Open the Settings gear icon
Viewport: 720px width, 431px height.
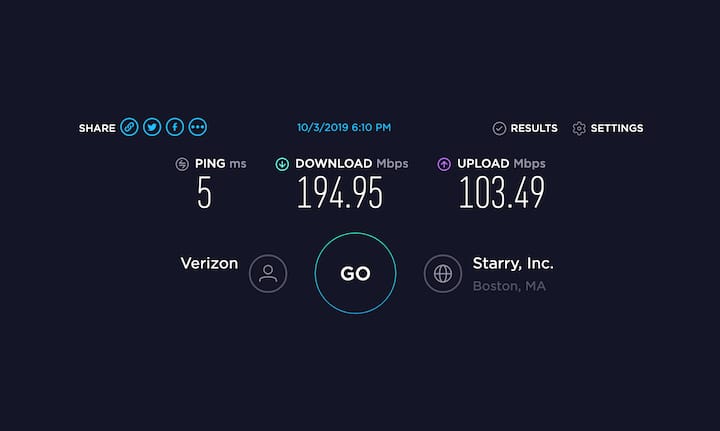579,128
